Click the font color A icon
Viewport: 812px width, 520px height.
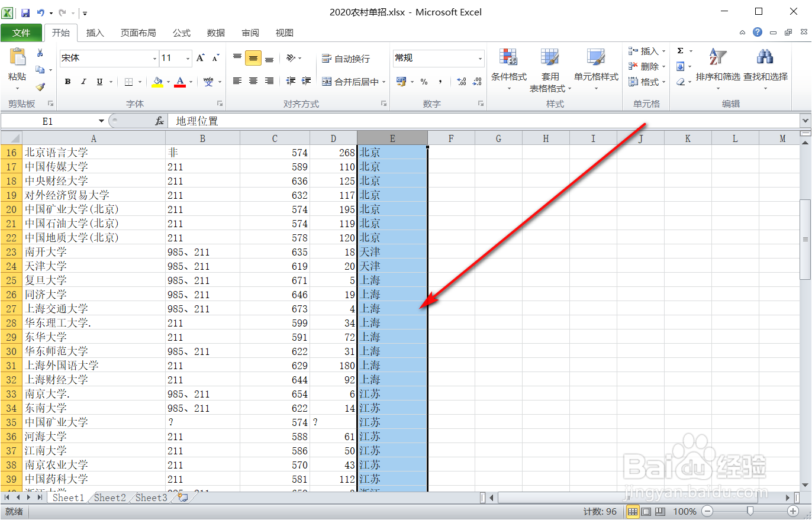[180, 82]
